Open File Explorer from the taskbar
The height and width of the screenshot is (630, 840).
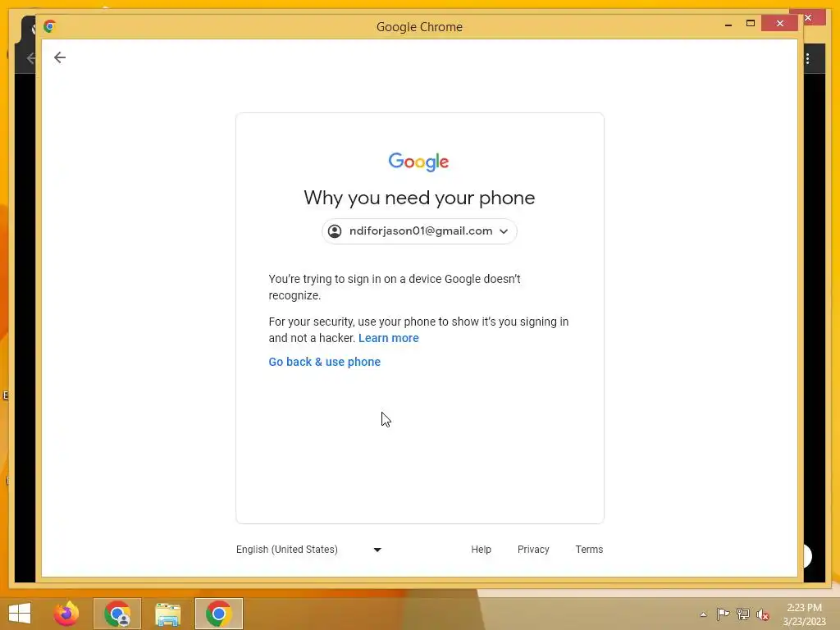167,614
